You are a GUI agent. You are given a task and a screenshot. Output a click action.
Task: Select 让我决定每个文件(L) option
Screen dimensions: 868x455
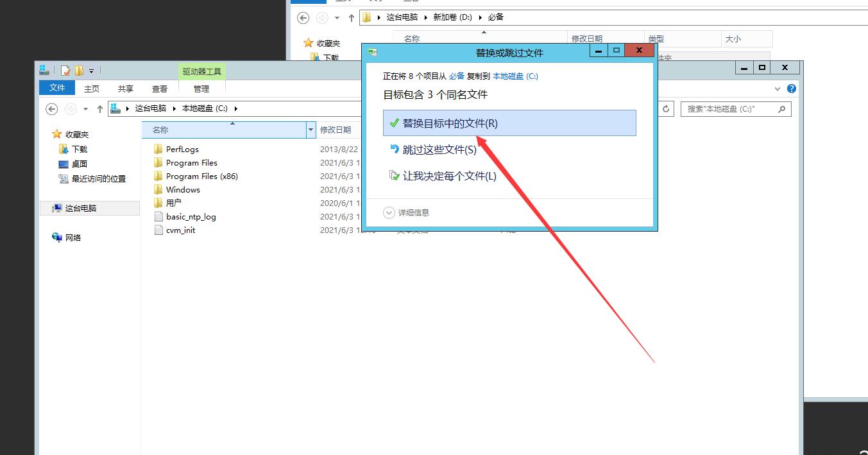click(x=449, y=176)
